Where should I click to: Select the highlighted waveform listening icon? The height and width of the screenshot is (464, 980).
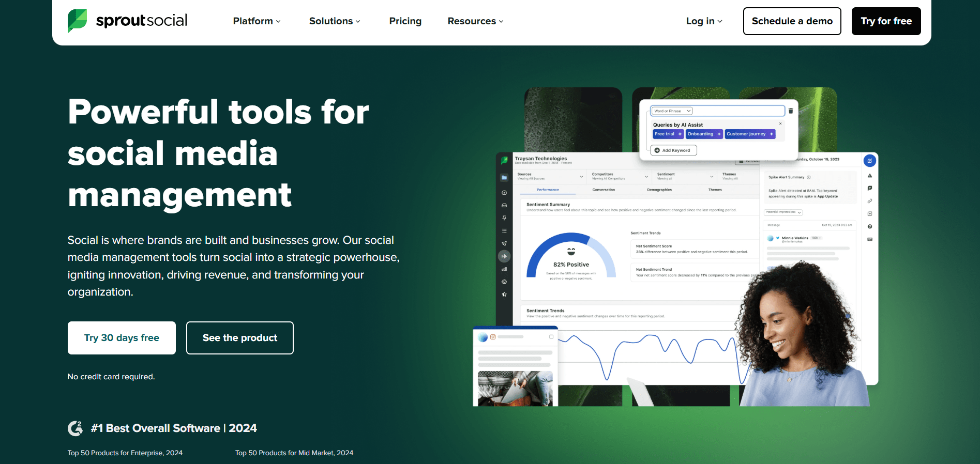[504, 256]
